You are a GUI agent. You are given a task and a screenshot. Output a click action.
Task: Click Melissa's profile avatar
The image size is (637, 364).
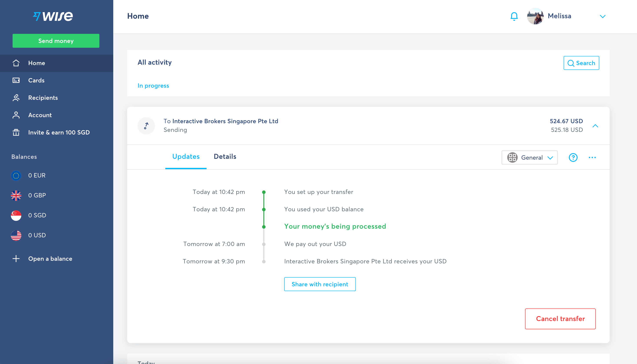[x=535, y=16]
